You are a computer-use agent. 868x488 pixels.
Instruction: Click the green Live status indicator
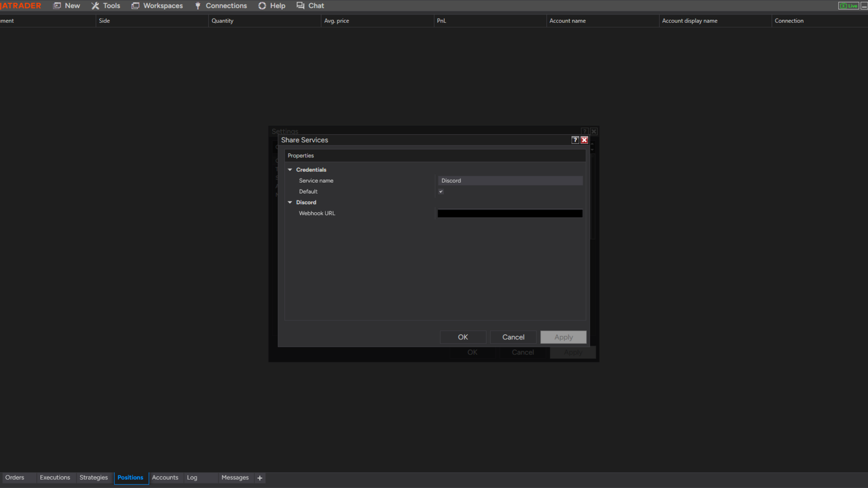click(848, 6)
